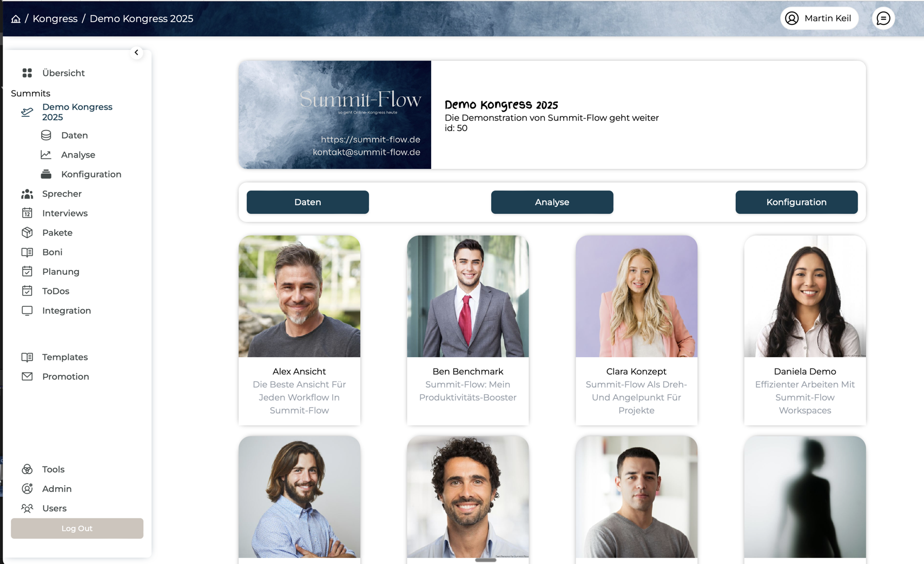Click the Promotion envelope icon
The height and width of the screenshot is (564, 924).
click(x=27, y=377)
